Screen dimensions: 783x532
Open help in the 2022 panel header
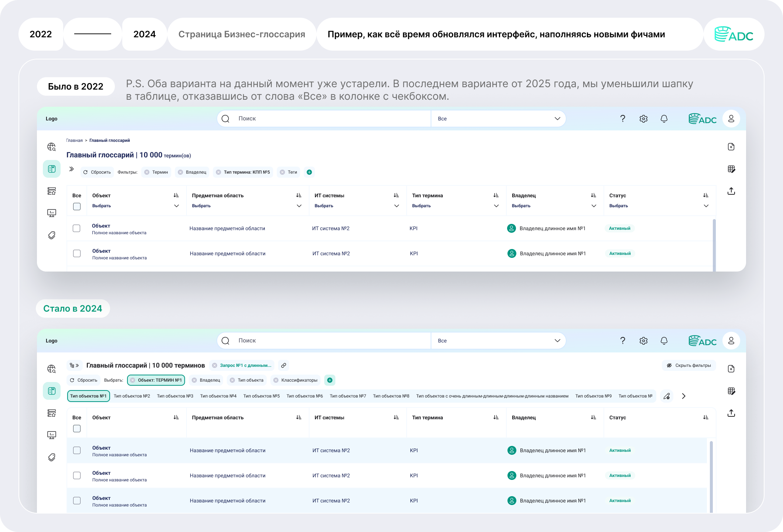[623, 119]
